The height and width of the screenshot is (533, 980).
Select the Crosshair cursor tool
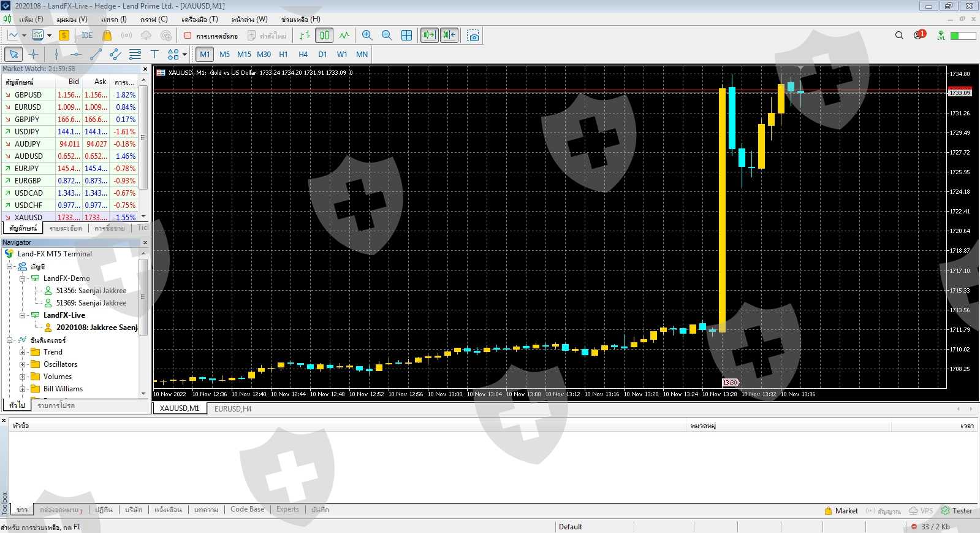coord(34,55)
